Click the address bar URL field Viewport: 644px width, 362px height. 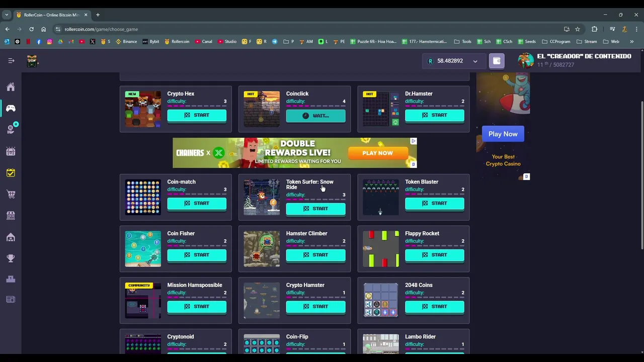click(x=312, y=29)
